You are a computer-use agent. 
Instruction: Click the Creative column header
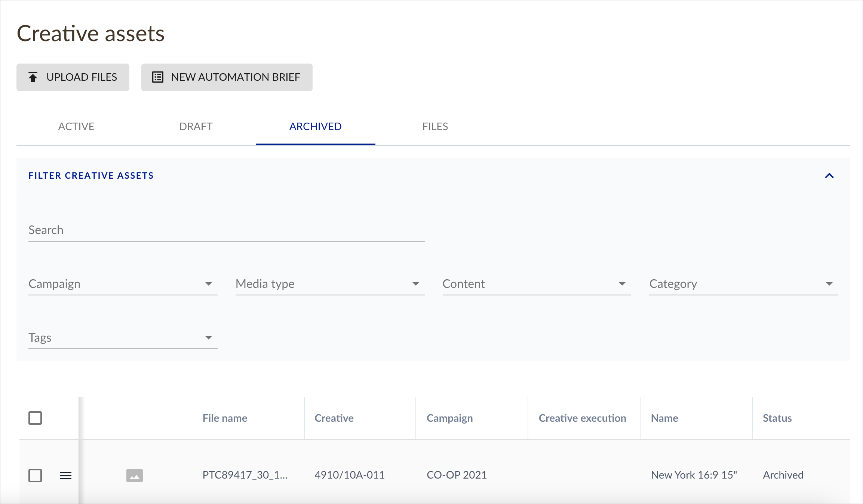pos(334,418)
